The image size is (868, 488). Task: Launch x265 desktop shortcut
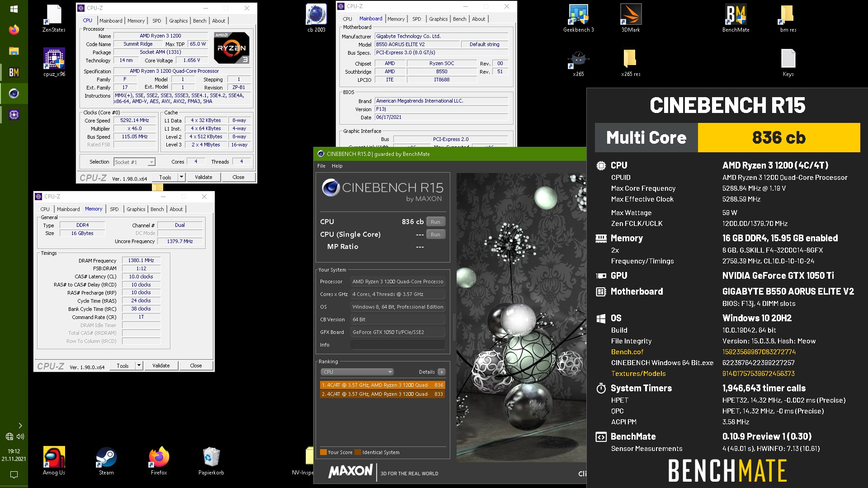(x=578, y=63)
